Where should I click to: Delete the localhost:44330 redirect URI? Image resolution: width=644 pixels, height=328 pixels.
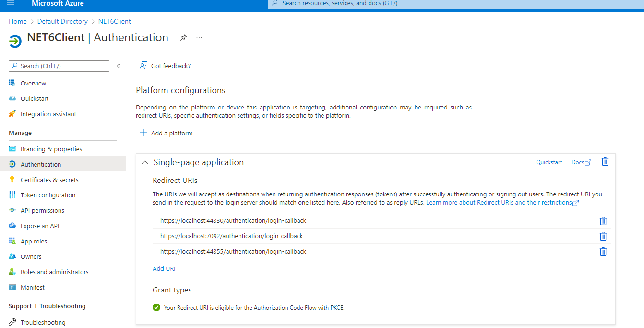click(603, 221)
